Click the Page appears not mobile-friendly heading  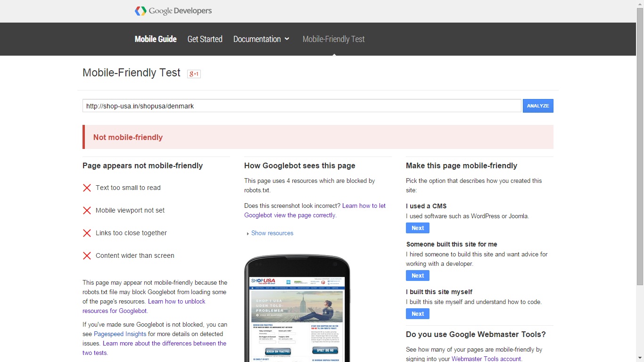[x=142, y=166]
